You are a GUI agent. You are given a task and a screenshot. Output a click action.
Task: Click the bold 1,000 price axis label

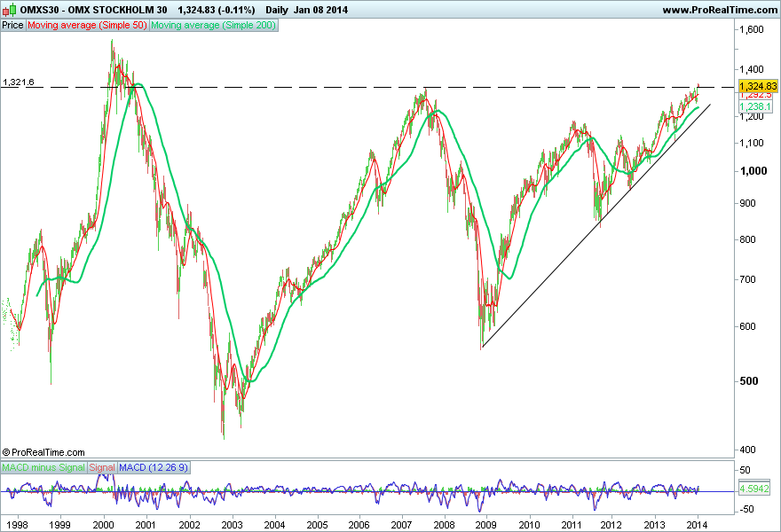pyautogui.click(x=753, y=171)
